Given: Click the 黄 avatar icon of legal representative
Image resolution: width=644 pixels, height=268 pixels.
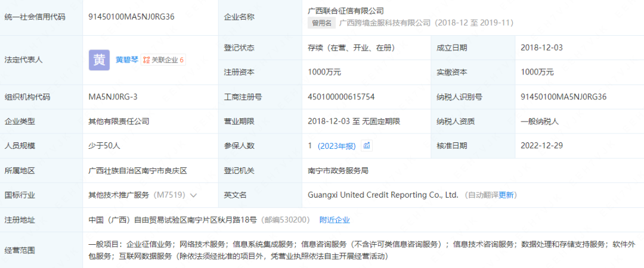Looking at the screenshot, I should click(99, 60).
